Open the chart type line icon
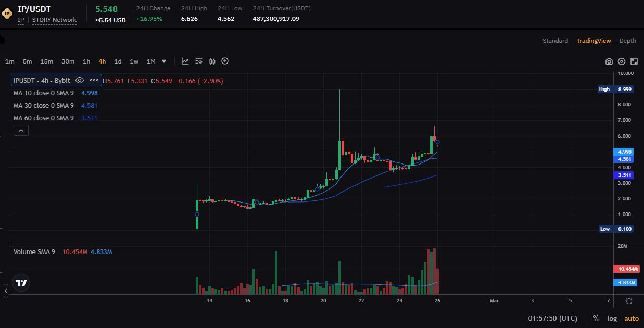 [x=185, y=61]
